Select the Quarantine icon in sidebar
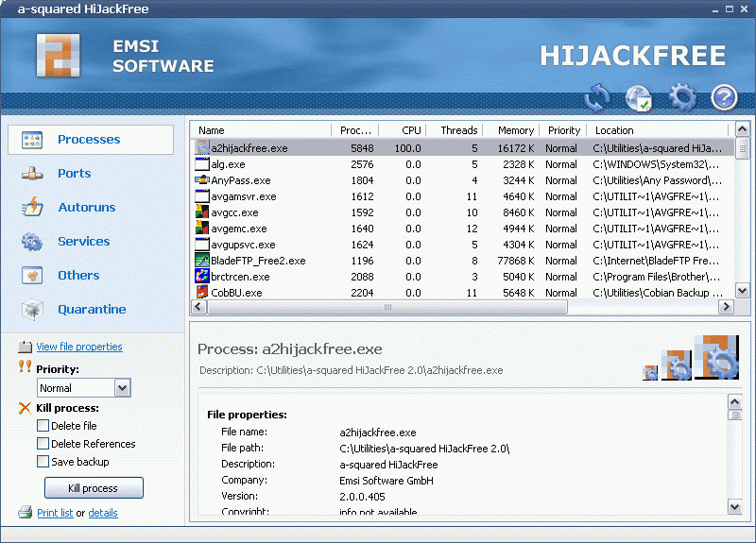This screenshot has width=756, height=543. (32, 310)
